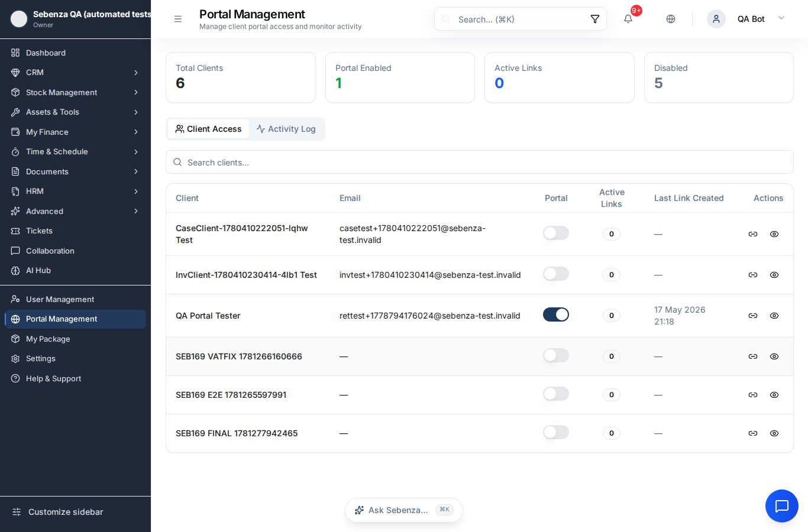808x532 pixels.
Task: Expand the HRM section
Action: point(75,191)
